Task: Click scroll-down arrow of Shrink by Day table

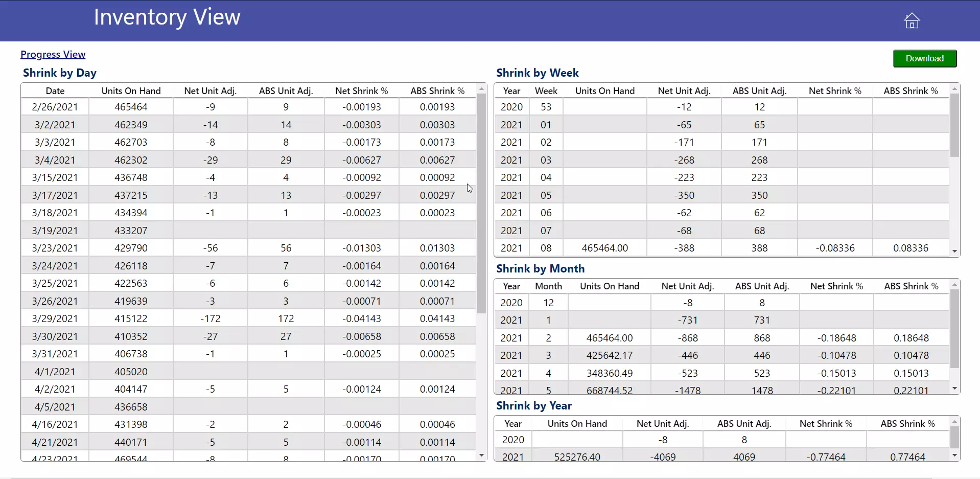Action: tap(481, 455)
